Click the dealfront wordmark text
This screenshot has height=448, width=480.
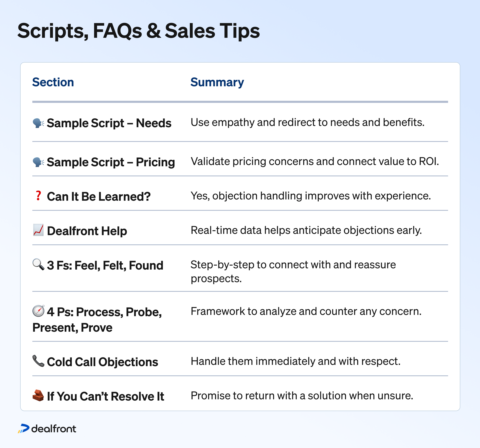(54, 429)
